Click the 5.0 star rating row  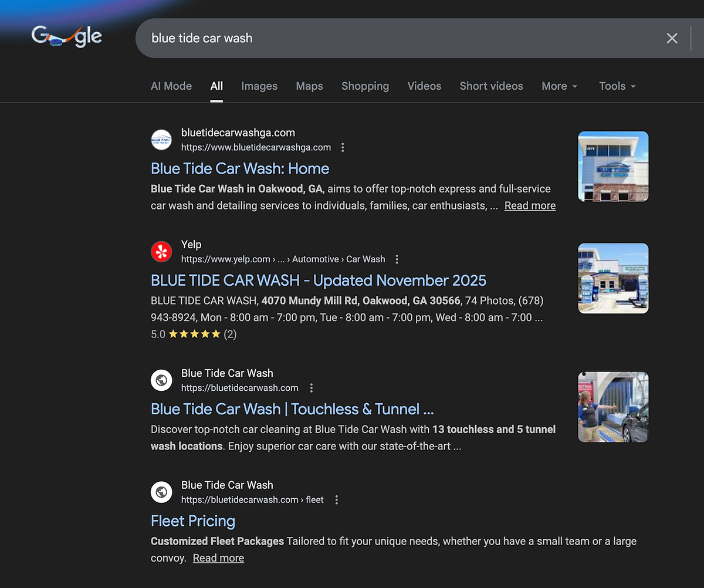(x=194, y=334)
